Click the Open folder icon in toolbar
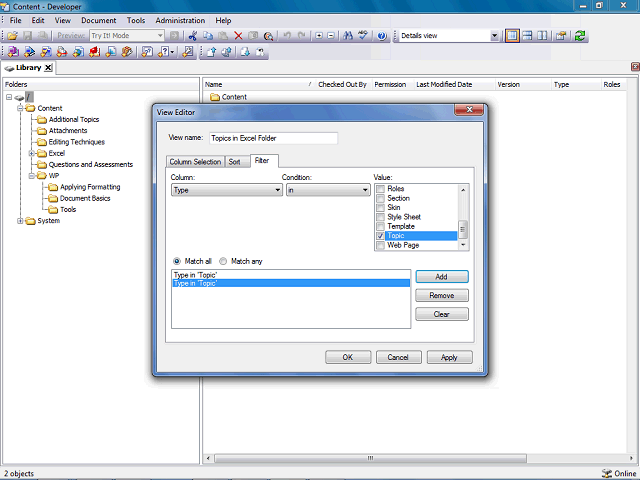 [x=13, y=36]
